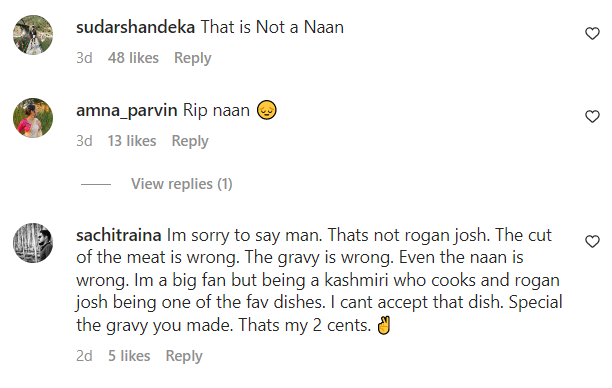Open 2d timestamp on sachitraina's comment

[x=84, y=356]
